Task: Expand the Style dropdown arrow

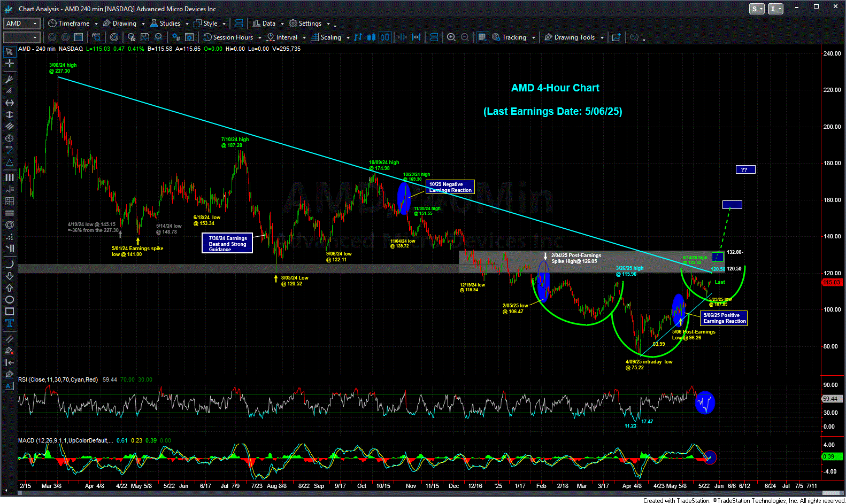Action: pyautogui.click(x=224, y=24)
